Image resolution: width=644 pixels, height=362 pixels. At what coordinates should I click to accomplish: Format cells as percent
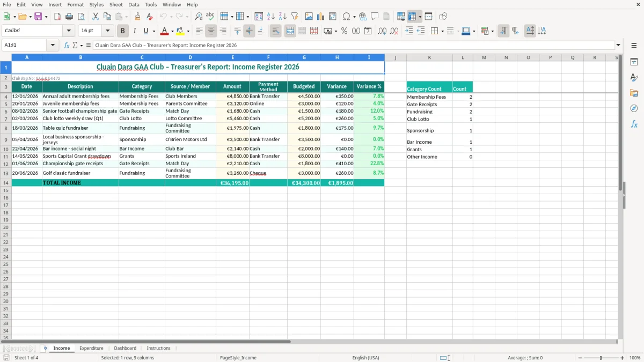pyautogui.click(x=345, y=31)
